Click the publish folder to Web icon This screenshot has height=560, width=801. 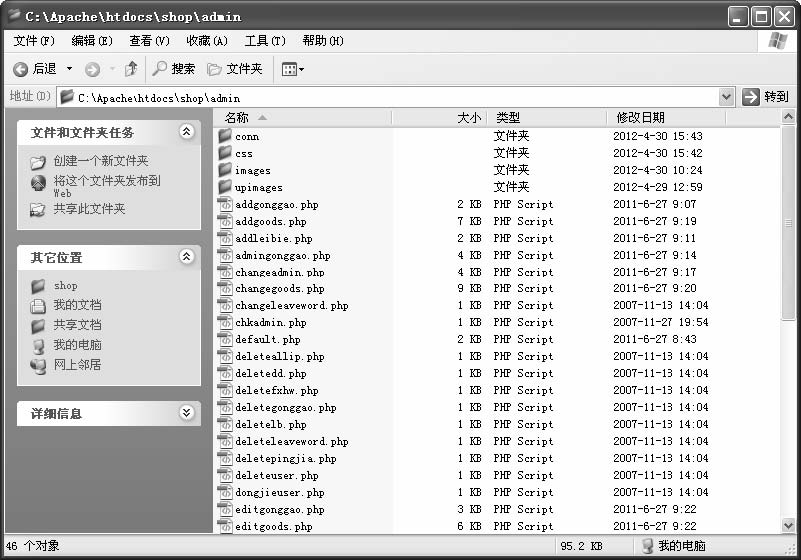pyautogui.click(x=38, y=182)
